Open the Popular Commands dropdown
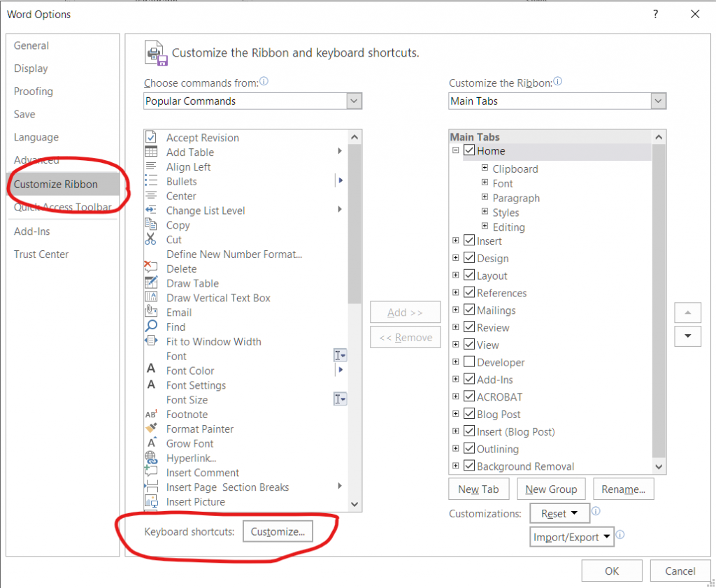 [355, 101]
